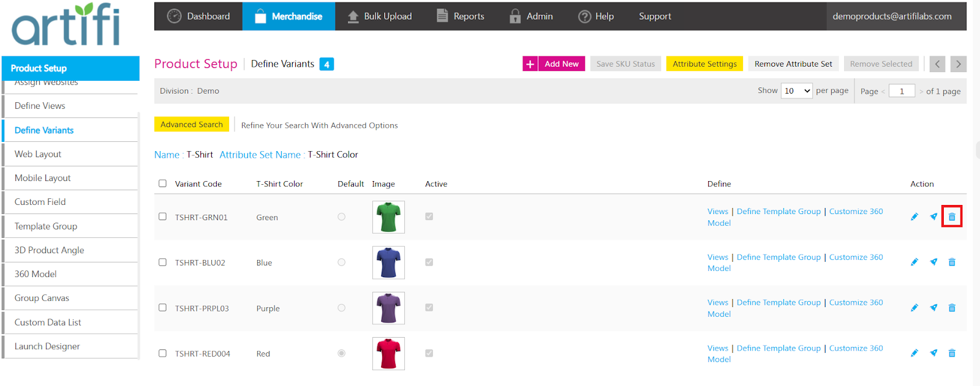Select the TSHRT-RED004 row checkbox
Viewport: 980px width, 386px height.
tap(162, 353)
